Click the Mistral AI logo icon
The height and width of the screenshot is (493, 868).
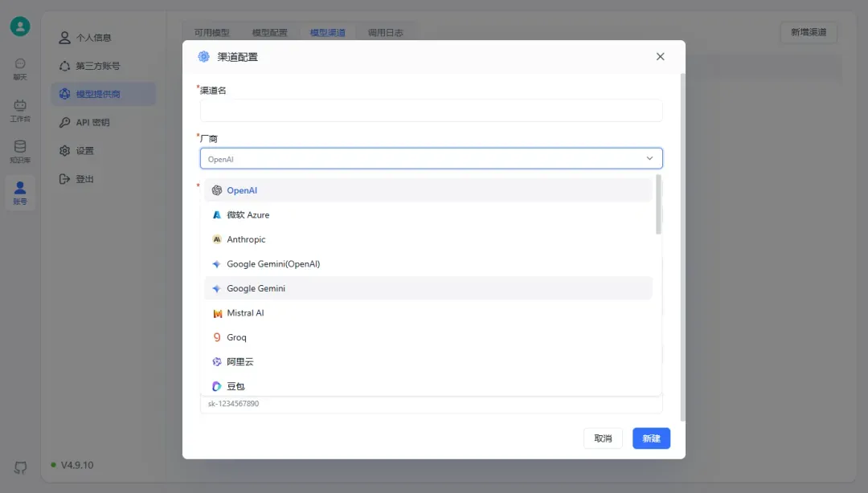(217, 313)
